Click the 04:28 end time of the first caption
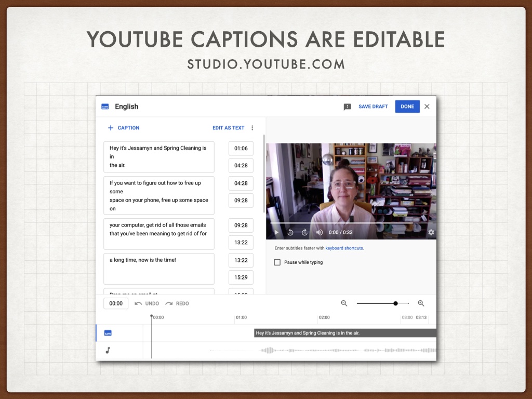 click(x=241, y=166)
